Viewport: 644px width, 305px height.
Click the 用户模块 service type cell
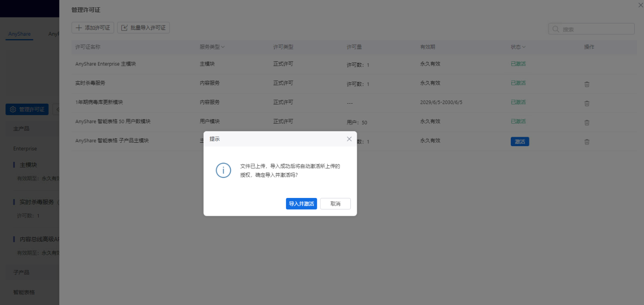(210, 121)
